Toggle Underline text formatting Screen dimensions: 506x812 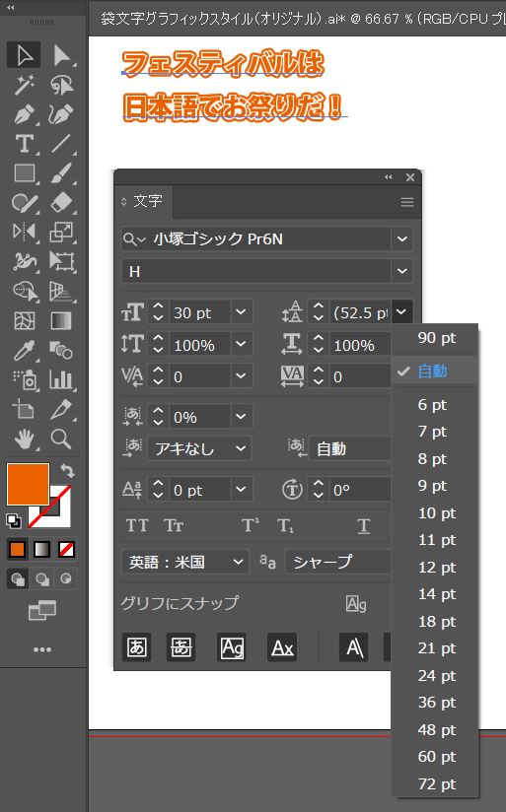point(364,525)
